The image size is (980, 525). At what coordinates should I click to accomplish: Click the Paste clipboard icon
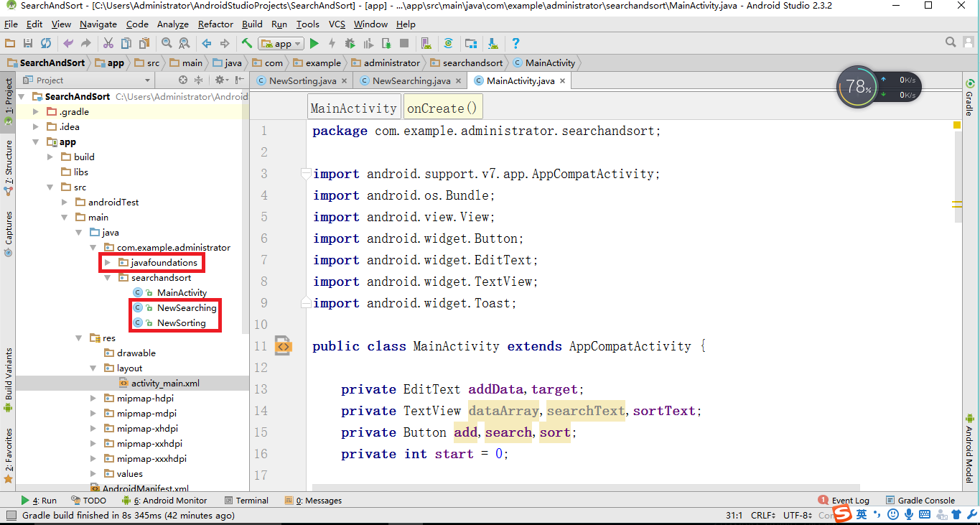[144, 44]
